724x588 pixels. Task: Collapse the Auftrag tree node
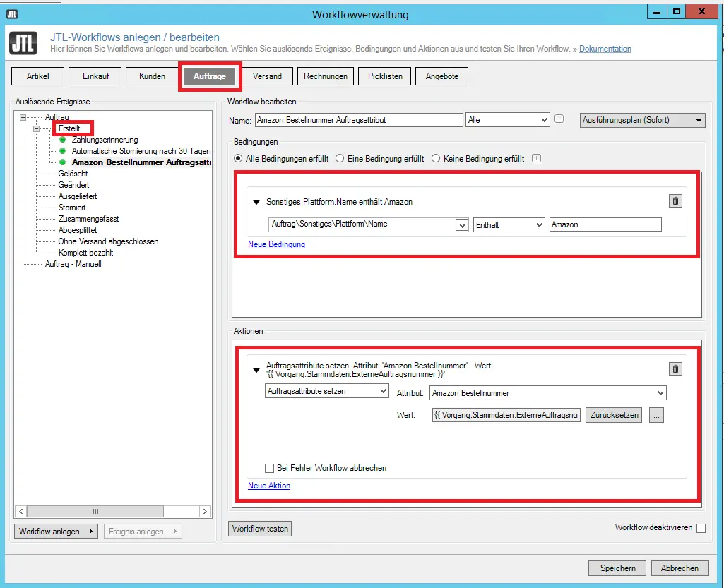coord(23,117)
